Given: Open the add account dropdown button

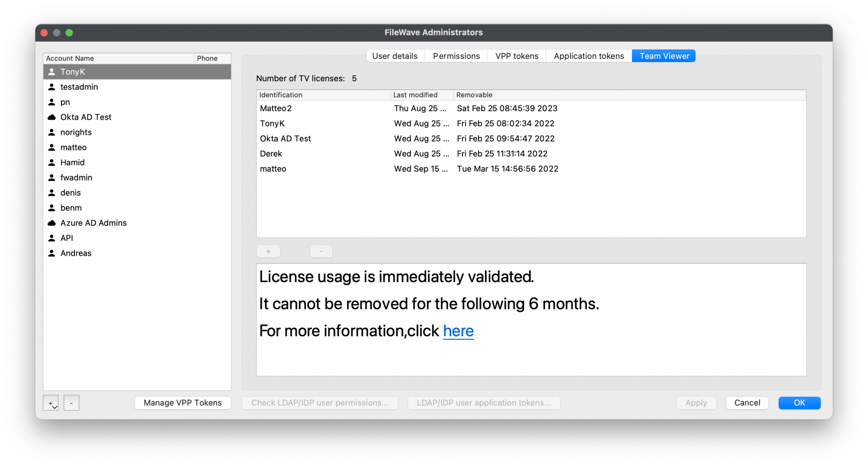Looking at the screenshot, I should click(x=51, y=403).
